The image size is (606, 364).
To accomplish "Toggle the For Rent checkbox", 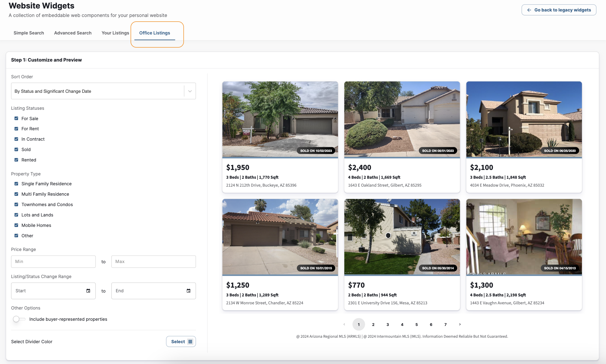I will click(16, 129).
